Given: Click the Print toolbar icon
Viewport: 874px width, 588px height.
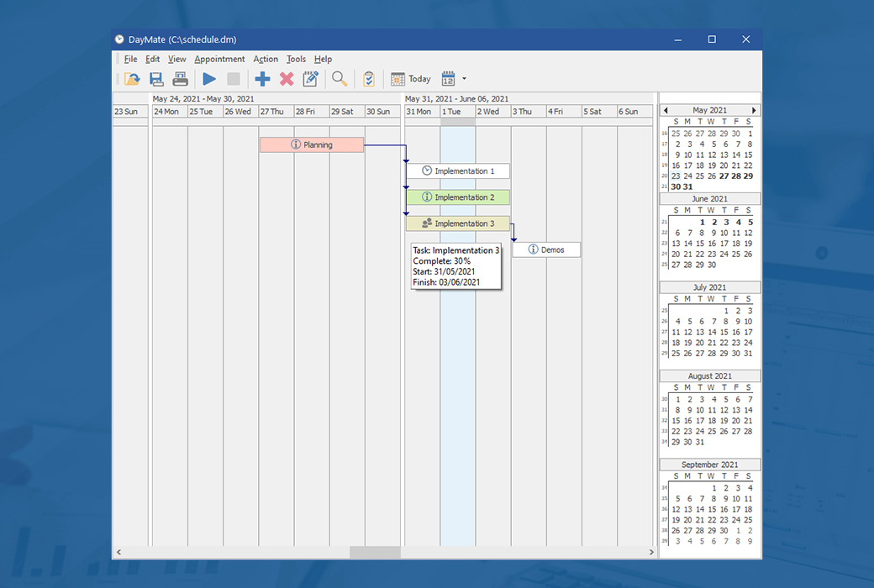Looking at the screenshot, I should pyautogui.click(x=180, y=79).
